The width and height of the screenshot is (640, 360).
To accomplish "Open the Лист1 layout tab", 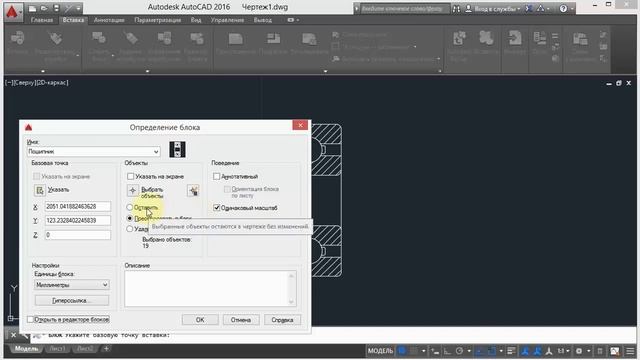I will 57,349.
